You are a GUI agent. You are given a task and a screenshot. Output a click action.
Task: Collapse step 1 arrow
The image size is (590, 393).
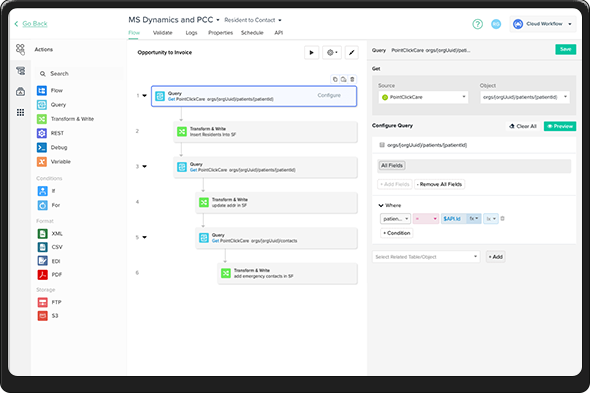click(x=144, y=96)
